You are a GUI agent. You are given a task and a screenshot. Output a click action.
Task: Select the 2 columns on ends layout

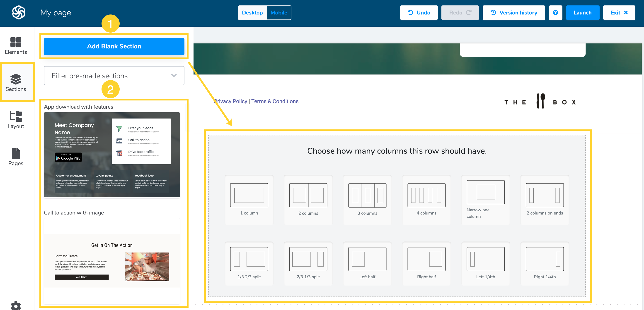(545, 200)
